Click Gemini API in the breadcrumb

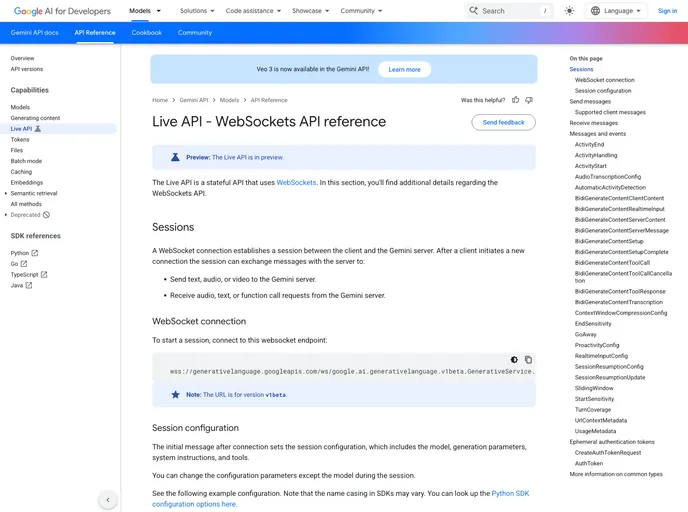[194, 100]
